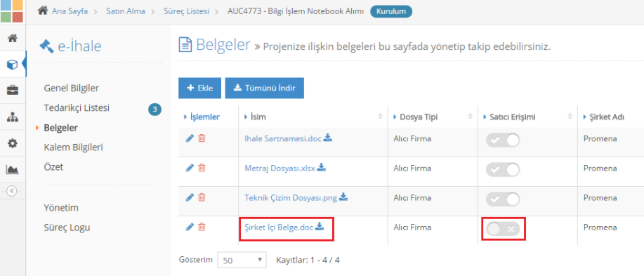Open Tedarikçi Listesi menu item

(77, 108)
